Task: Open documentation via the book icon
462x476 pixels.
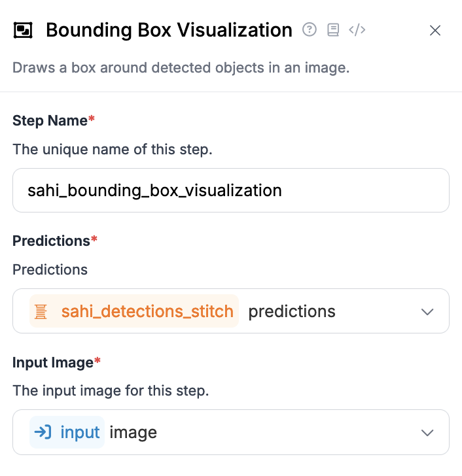Action: point(333,30)
